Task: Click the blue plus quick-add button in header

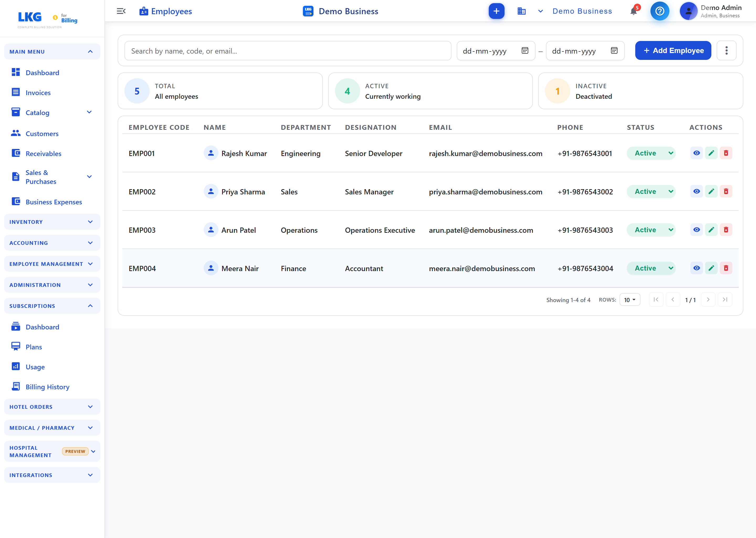Action: point(496,11)
